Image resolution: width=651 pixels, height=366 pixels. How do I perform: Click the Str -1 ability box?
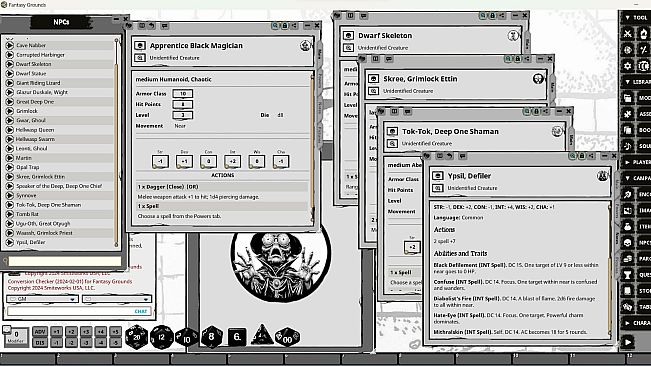click(x=160, y=161)
